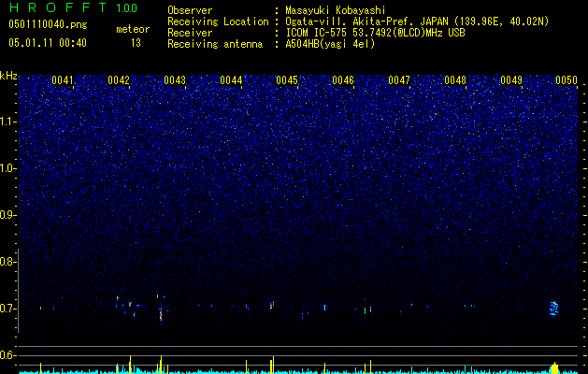The image size is (588, 374).
Task: Click the 0041 time marker
Action: click(x=63, y=80)
